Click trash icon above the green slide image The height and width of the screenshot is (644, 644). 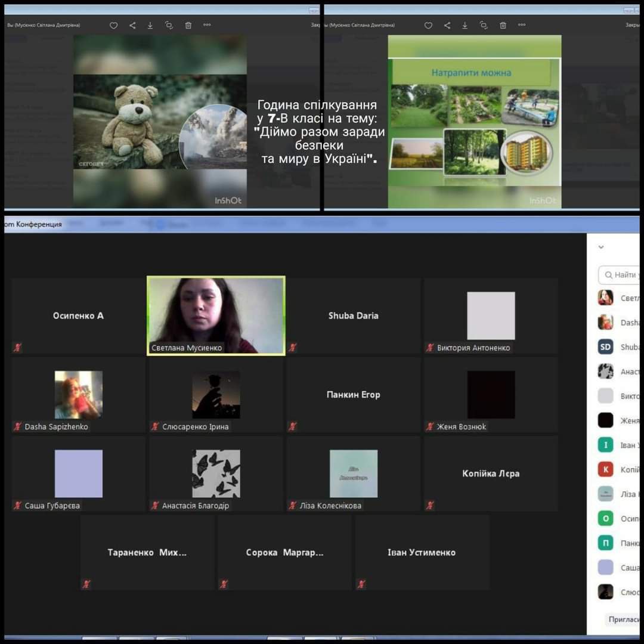pos(503,26)
